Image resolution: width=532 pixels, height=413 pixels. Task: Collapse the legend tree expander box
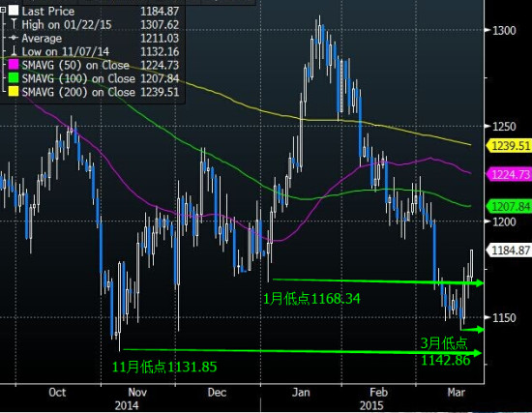[3, 11]
